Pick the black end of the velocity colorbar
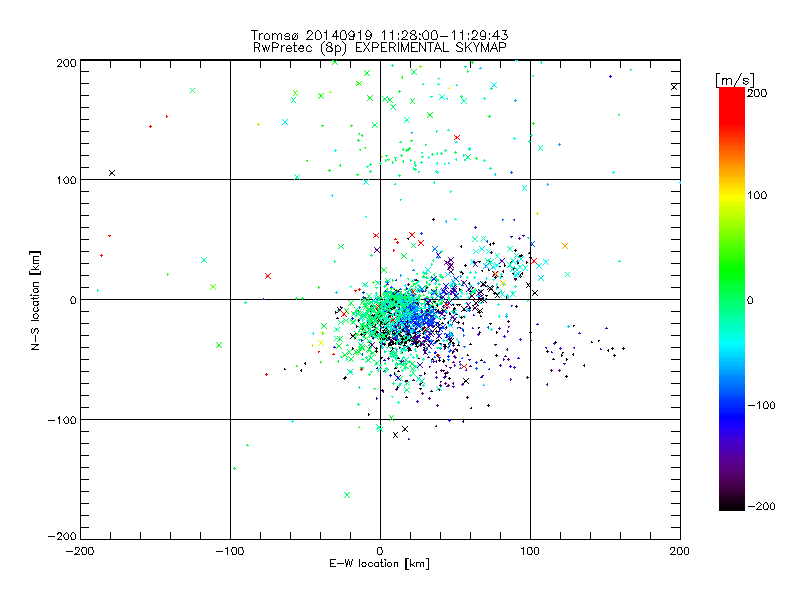 732,504
